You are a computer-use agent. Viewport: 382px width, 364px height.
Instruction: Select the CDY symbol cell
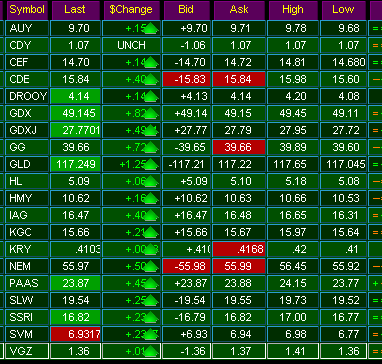click(27, 45)
